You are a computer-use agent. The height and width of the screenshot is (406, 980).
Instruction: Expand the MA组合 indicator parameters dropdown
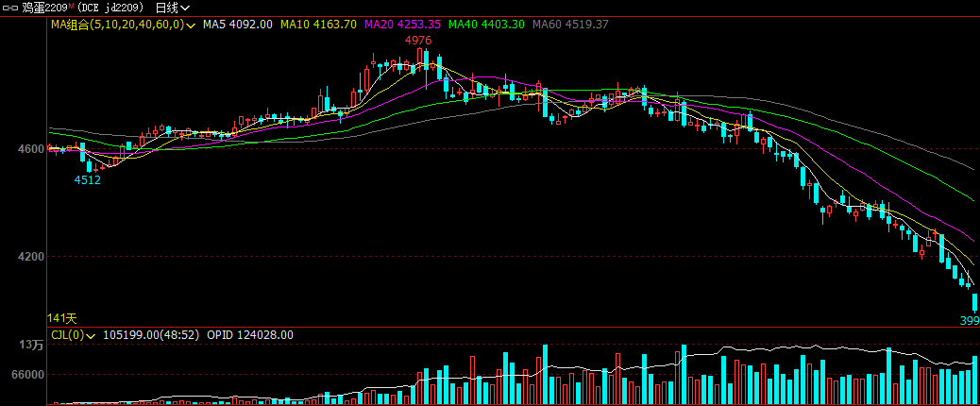(192, 25)
